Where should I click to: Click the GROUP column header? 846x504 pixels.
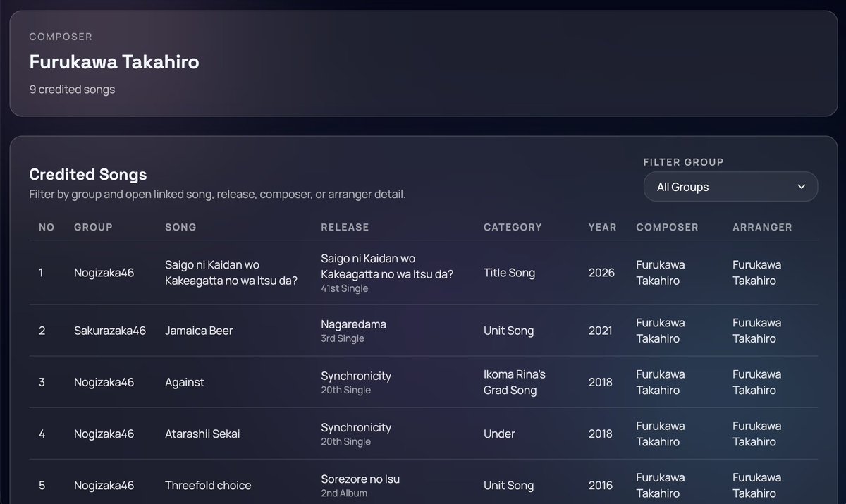(x=93, y=227)
